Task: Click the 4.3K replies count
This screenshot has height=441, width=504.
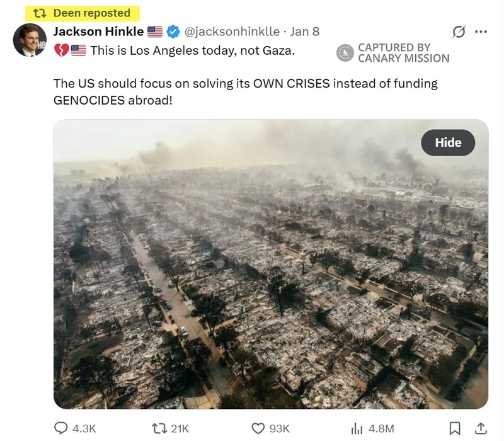Action: pos(84,428)
